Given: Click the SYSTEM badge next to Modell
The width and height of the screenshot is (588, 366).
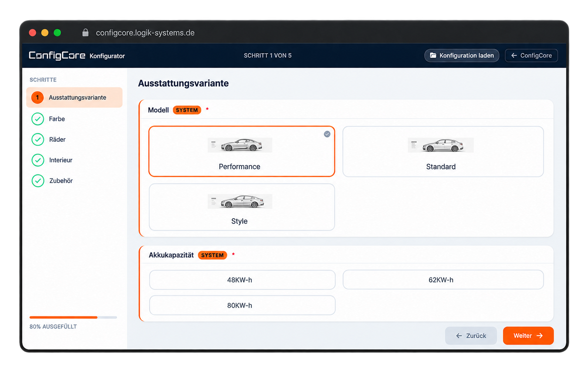Looking at the screenshot, I should (187, 110).
